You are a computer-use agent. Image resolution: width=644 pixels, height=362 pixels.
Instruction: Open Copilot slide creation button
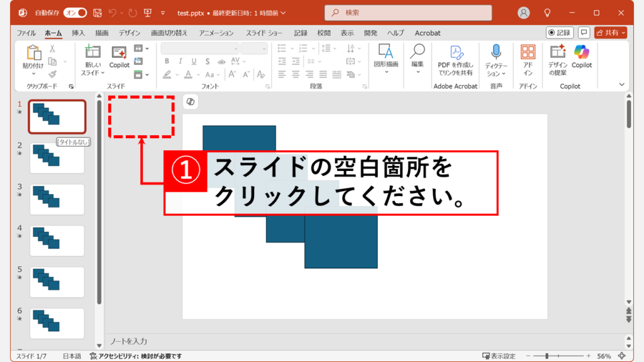119,57
